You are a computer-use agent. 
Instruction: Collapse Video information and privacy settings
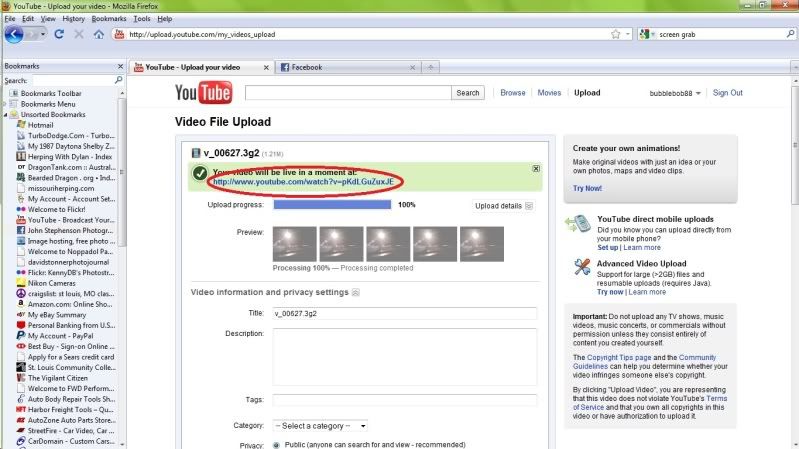tap(355, 292)
